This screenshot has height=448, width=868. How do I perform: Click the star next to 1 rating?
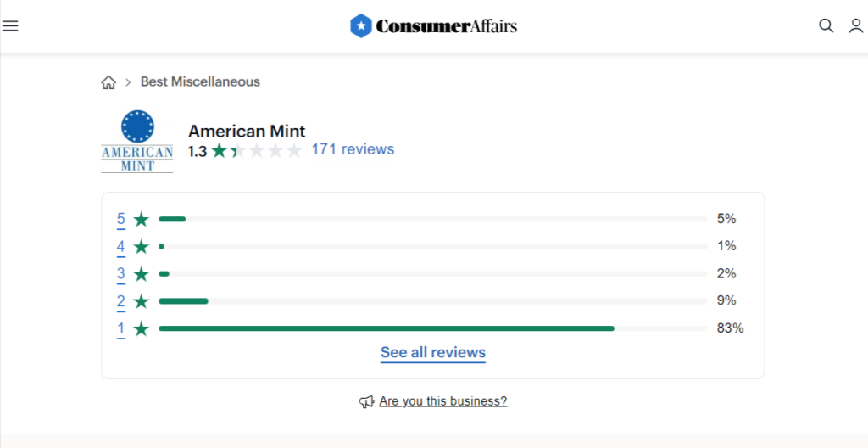click(142, 329)
